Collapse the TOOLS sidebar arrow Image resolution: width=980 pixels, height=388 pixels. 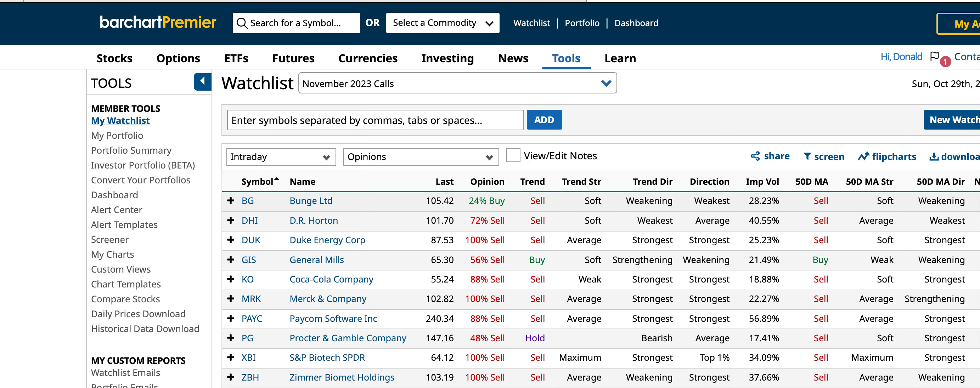[202, 81]
